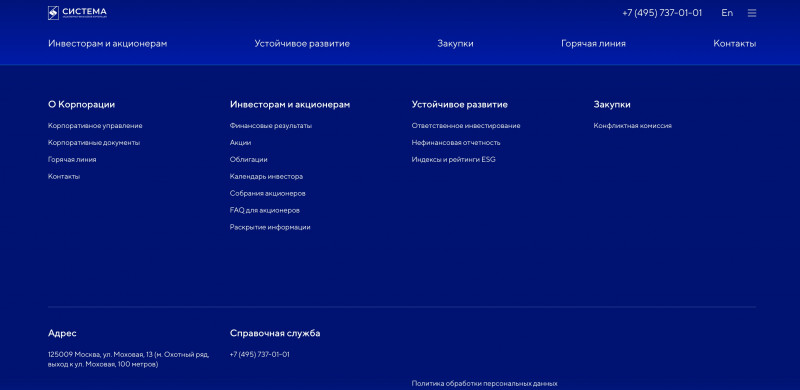Open FAQ для акционеров link
800x390 pixels.
264,210
